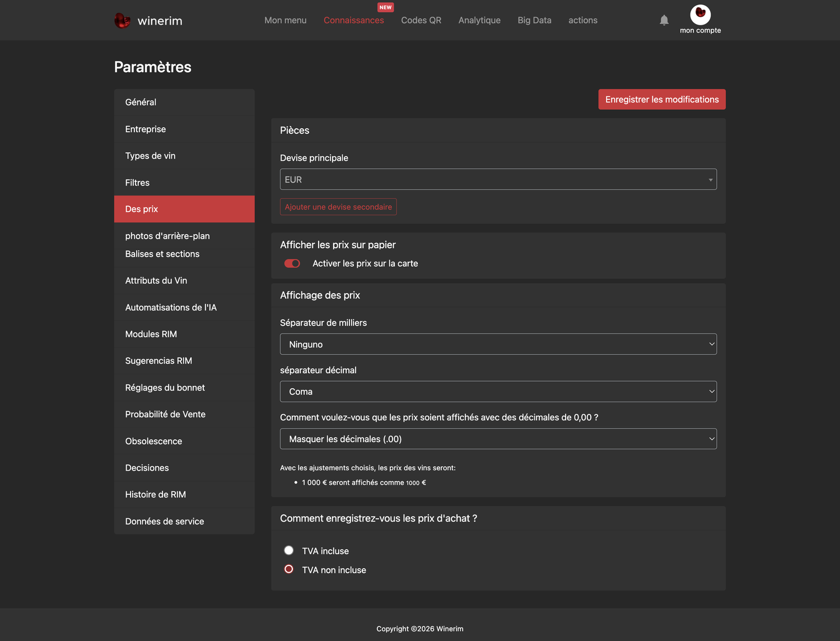
Task: Select the TVA incluse radio button
Action: [x=289, y=550]
